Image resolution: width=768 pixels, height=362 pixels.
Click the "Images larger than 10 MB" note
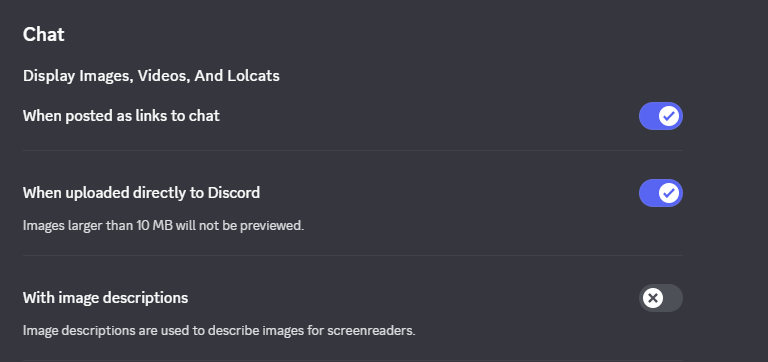click(x=163, y=226)
